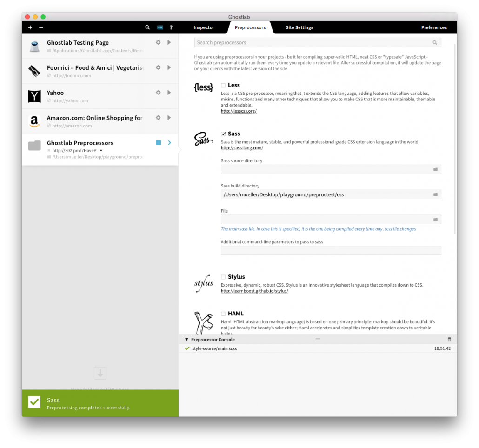Open http://sass-lang.com/ link
Image resolution: width=479 pixels, height=448 pixels.
point(242,148)
